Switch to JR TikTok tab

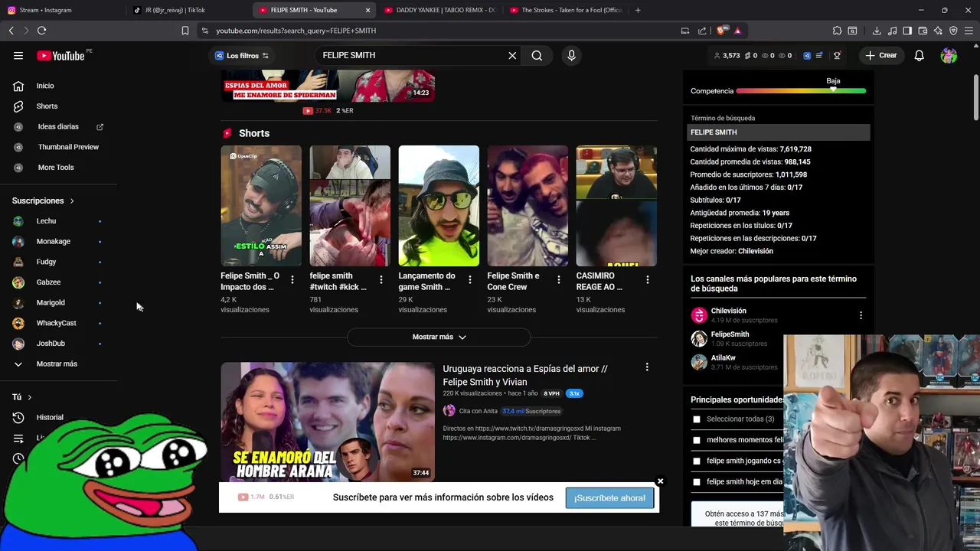click(188, 10)
